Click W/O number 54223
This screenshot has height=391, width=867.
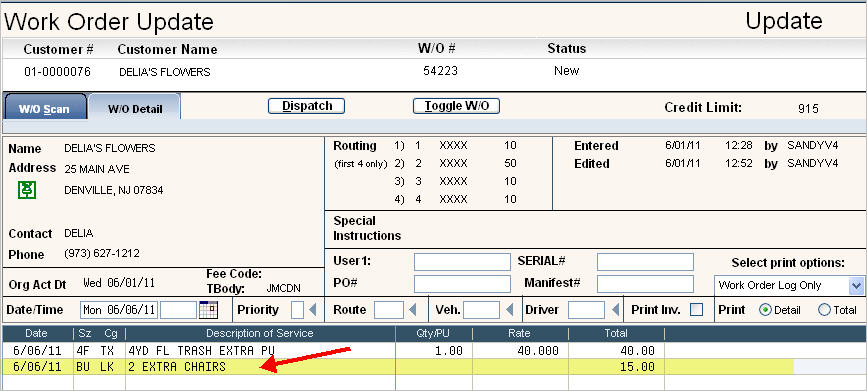440,71
